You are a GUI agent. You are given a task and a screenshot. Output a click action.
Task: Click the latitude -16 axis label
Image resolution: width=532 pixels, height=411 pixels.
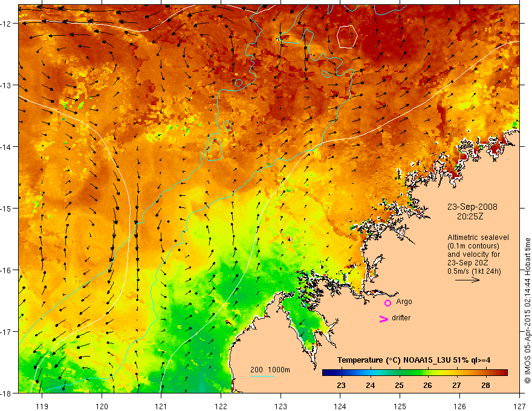coord(7,270)
